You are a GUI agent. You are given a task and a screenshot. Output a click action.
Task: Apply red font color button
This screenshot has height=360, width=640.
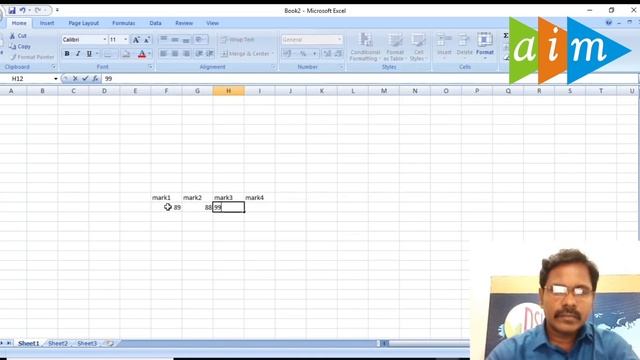coord(142,54)
